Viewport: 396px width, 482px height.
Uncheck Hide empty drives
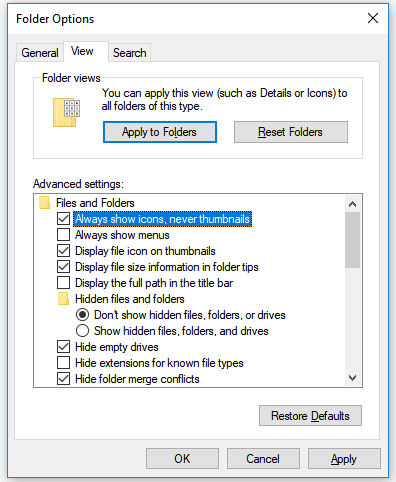tap(63, 347)
